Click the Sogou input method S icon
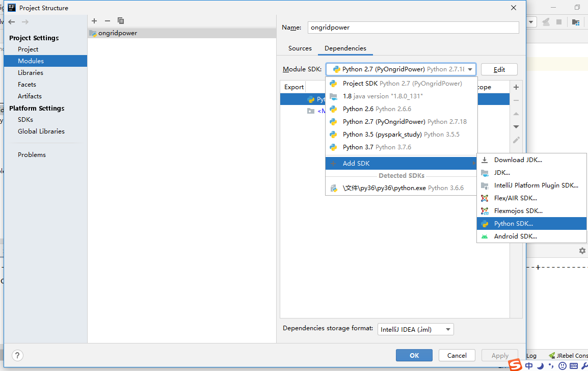 coord(515,364)
